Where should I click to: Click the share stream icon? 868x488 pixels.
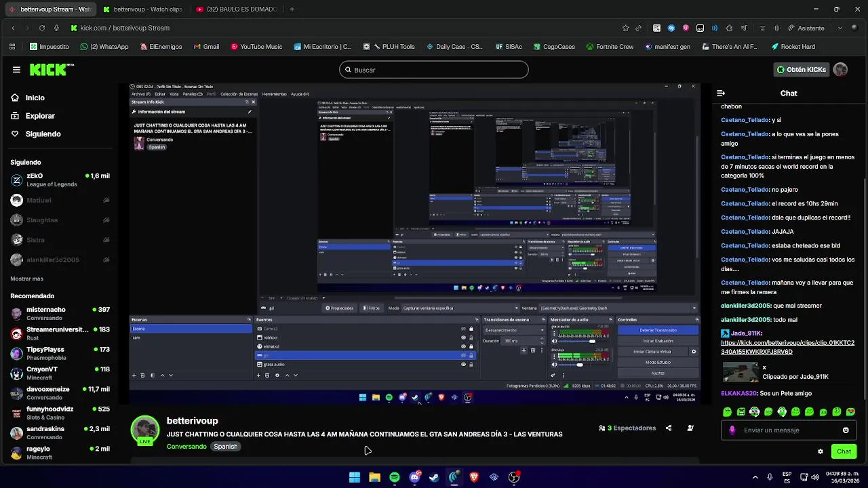669,428
